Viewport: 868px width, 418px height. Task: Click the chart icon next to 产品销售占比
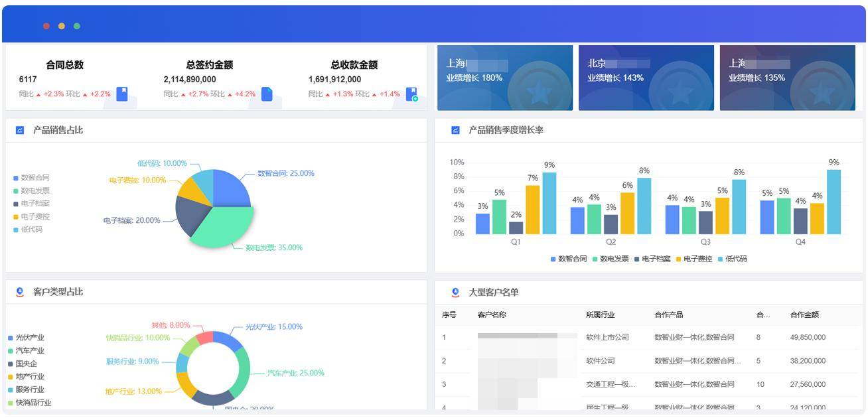click(x=20, y=130)
